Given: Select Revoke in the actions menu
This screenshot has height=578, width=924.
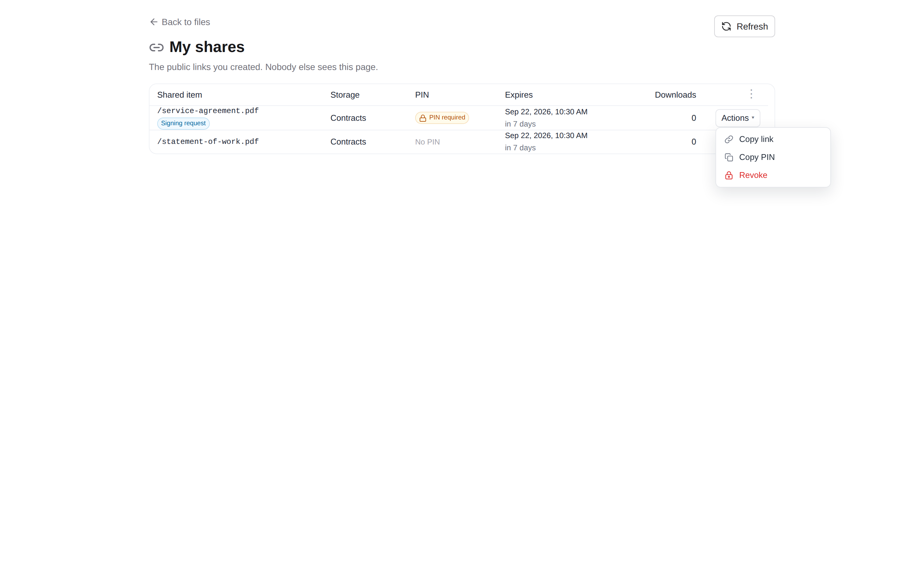Looking at the screenshot, I should pos(773,175).
